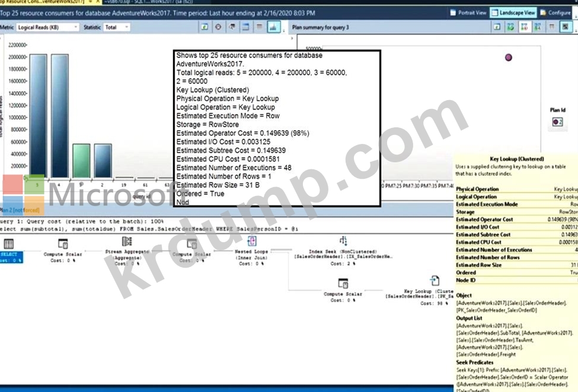Viewport: 578px width, 392px height.
Task: Select the purple plan dot in plan summary
Action: pos(508,57)
